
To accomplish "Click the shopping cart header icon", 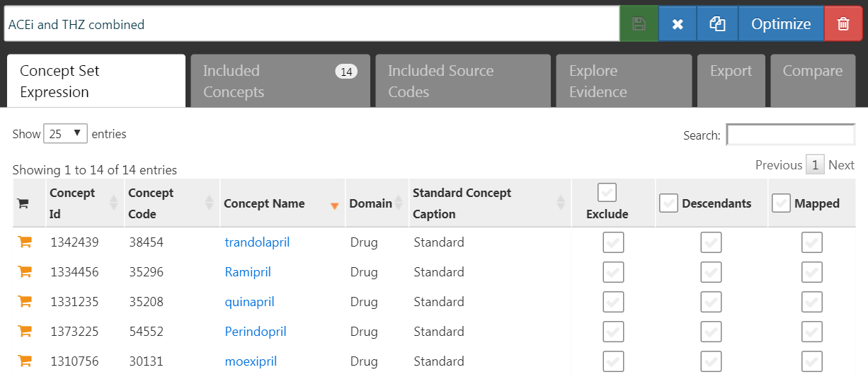I will click(23, 203).
